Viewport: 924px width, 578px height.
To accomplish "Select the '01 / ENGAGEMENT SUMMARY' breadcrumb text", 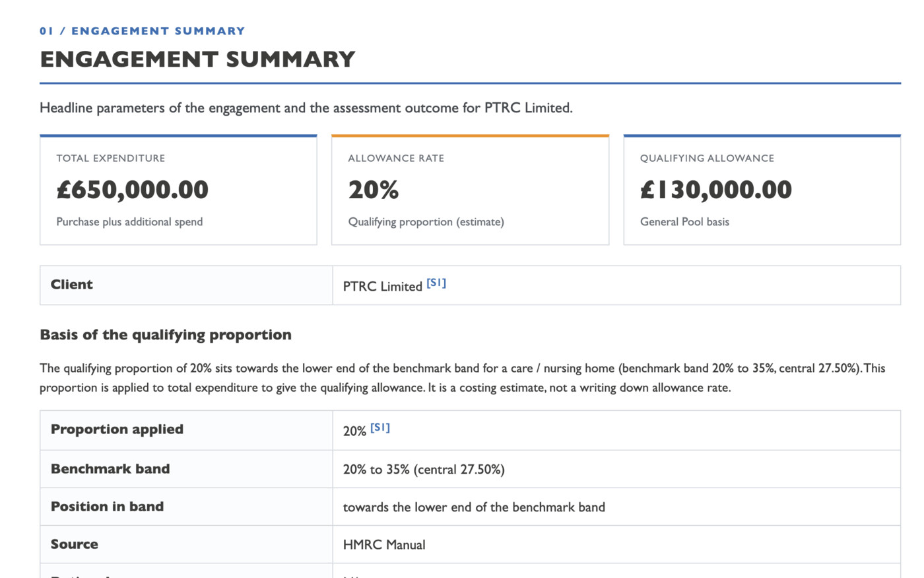I will click(142, 31).
